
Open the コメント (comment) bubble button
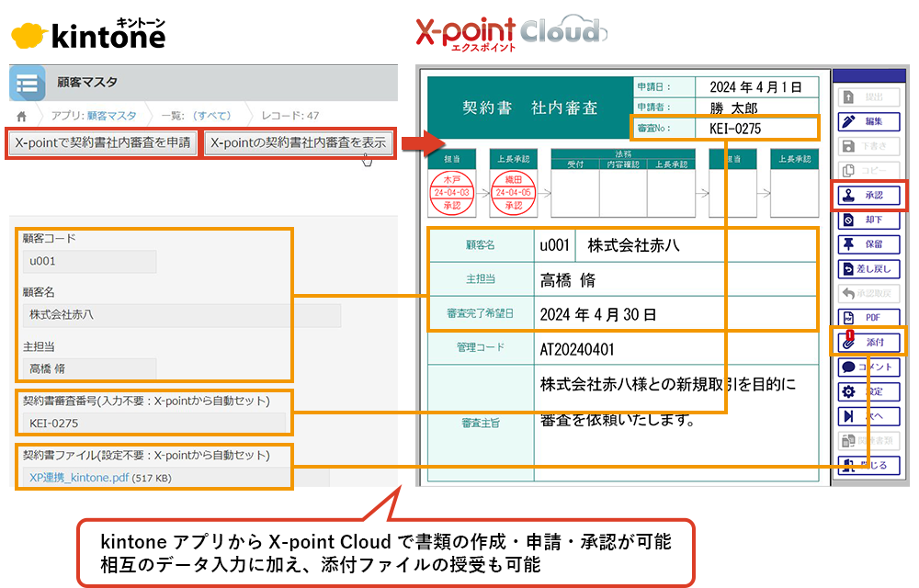tap(868, 367)
